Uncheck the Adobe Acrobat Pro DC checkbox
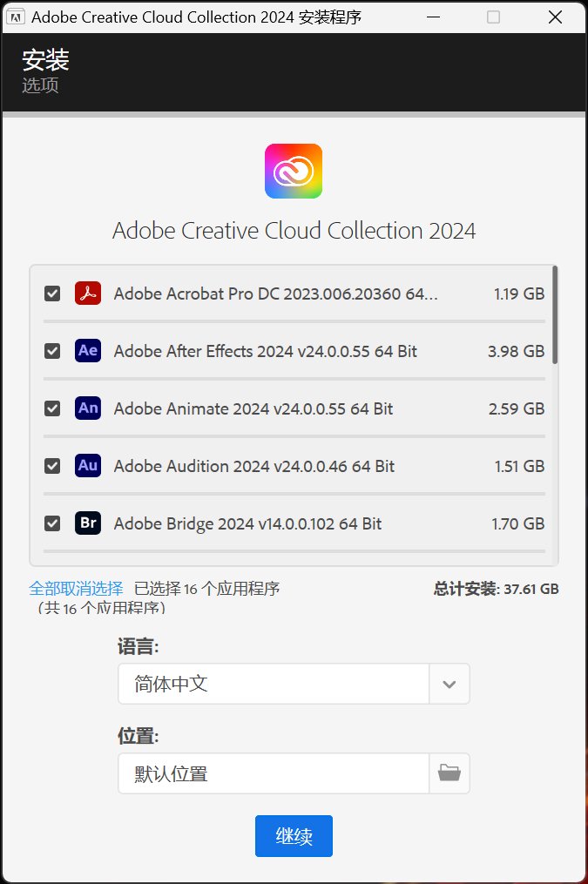This screenshot has height=884, width=588. pyautogui.click(x=52, y=294)
